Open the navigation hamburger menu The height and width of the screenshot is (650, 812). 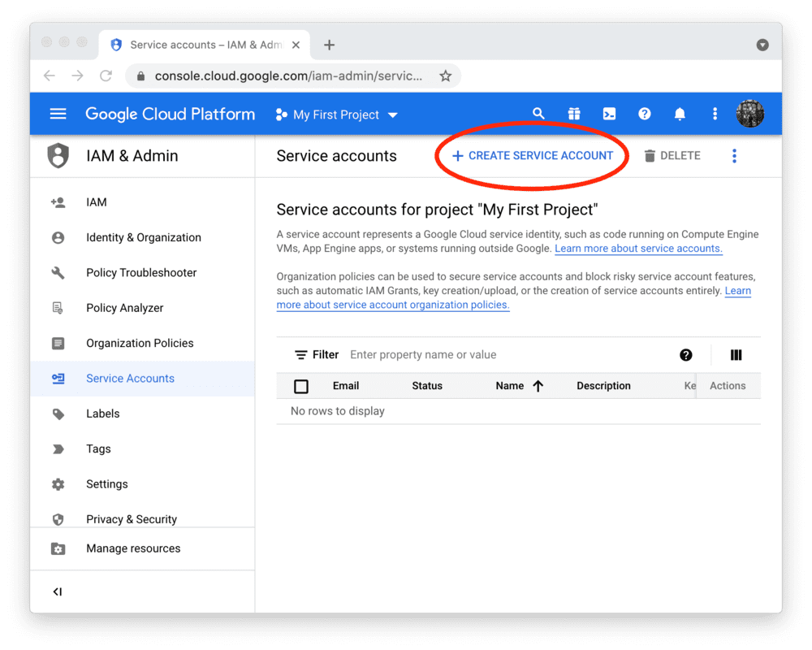click(x=58, y=113)
